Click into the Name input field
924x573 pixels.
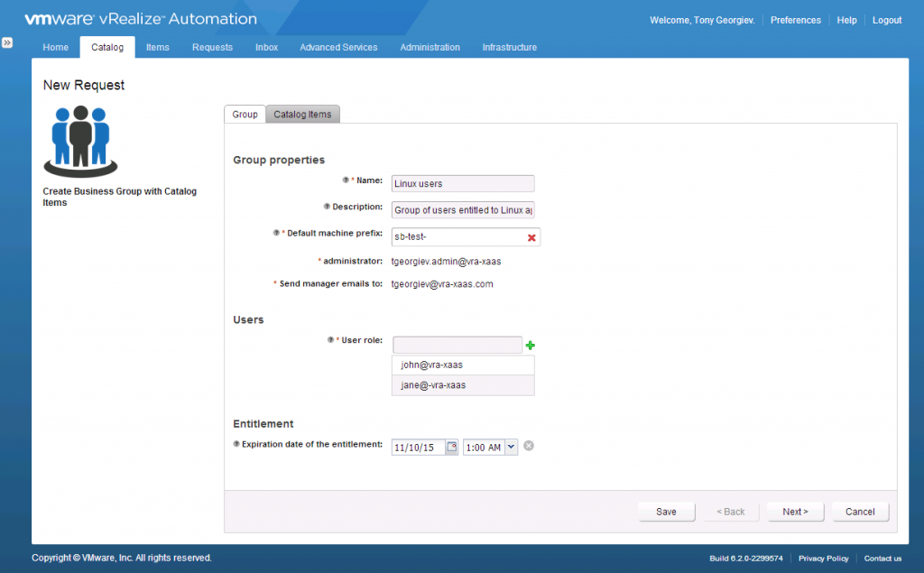click(463, 183)
